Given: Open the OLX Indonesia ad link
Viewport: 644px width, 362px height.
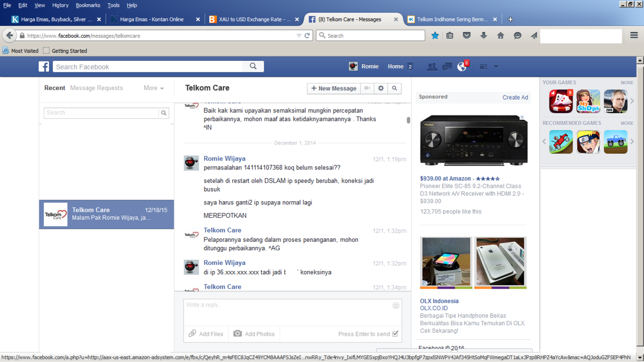Looking at the screenshot, I should (x=439, y=301).
